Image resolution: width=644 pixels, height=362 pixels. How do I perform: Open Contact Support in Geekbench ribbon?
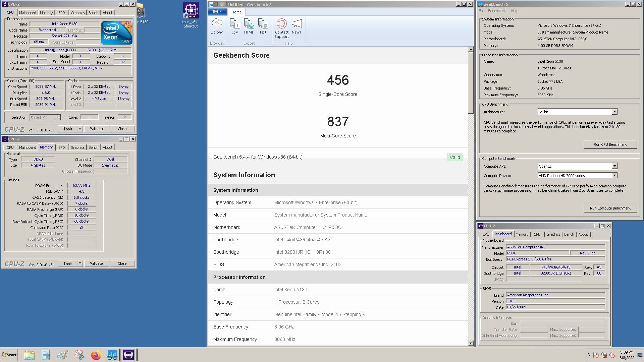(282, 28)
